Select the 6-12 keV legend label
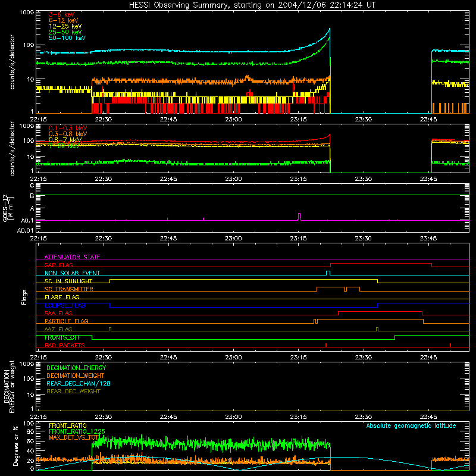Image resolution: width=476 pixels, height=476 pixels. (x=64, y=20)
